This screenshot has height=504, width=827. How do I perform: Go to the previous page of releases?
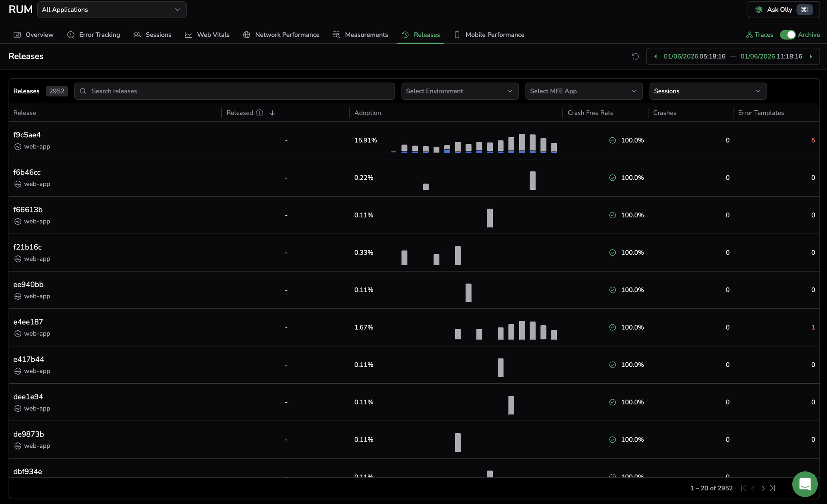[x=753, y=488]
